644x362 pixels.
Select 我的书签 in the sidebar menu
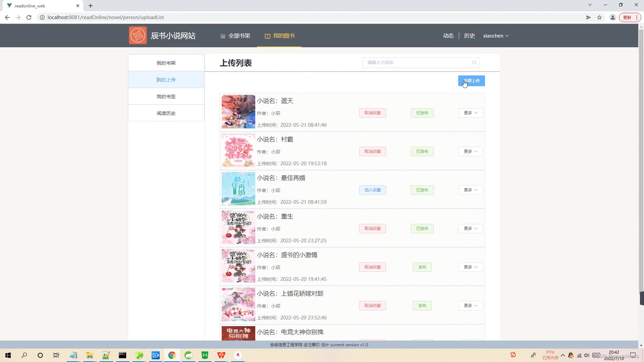pyautogui.click(x=166, y=96)
